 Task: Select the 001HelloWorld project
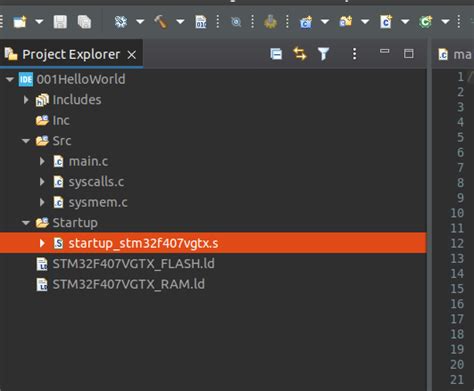point(81,79)
